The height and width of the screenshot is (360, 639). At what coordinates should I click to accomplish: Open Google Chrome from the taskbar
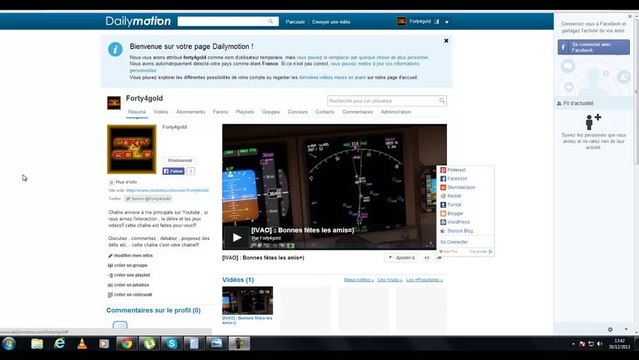[127, 344]
